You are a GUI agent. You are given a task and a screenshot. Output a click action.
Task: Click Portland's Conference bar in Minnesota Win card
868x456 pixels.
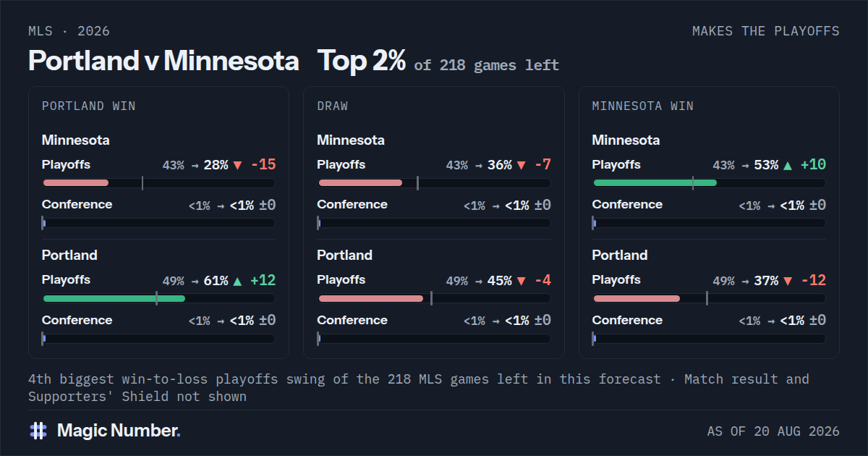(709, 338)
